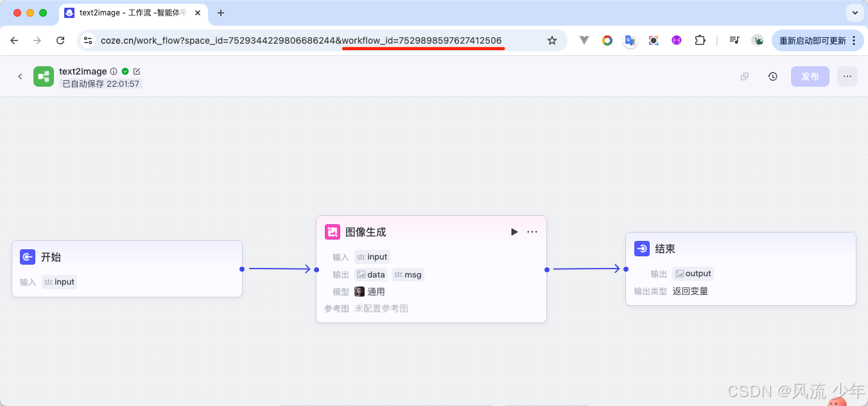
Task: Click the 通用 model entry
Action: 370,292
